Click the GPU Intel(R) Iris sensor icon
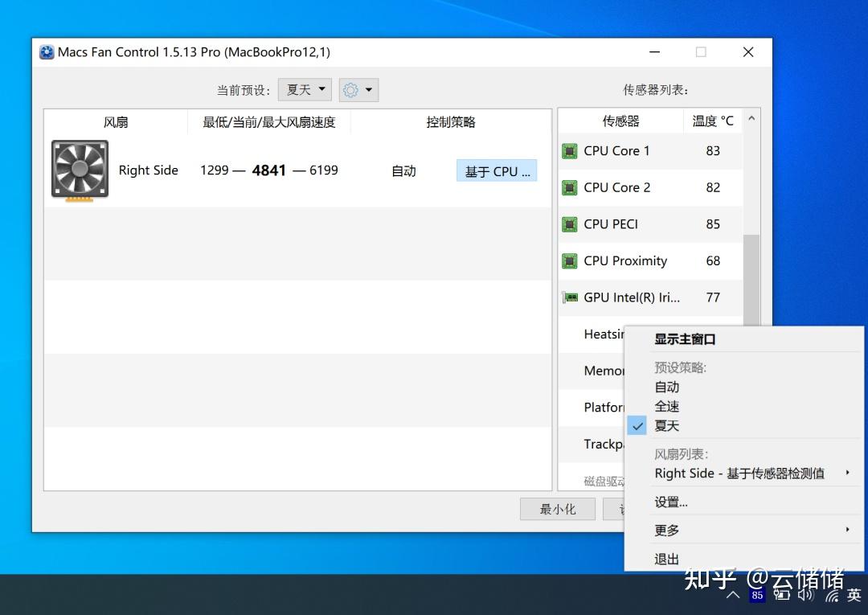The width and height of the screenshot is (868, 615). pyautogui.click(x=569, y=297)
